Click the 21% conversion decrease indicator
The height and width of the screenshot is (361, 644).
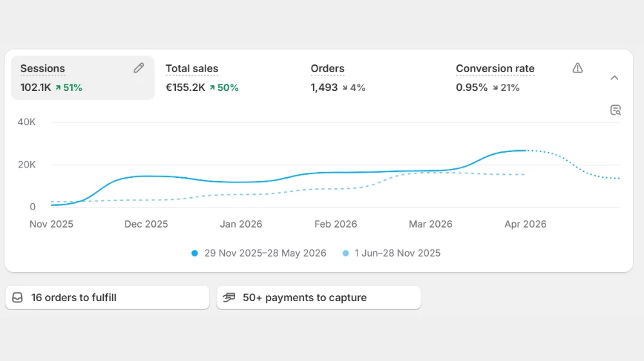point(506,88)
